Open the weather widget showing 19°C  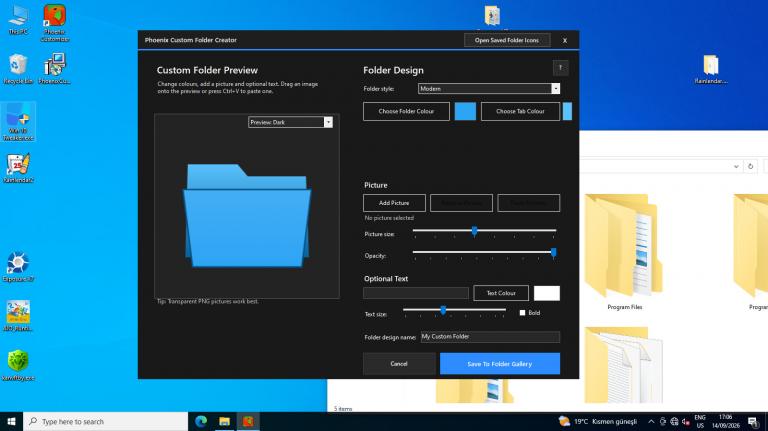[598, 421]
